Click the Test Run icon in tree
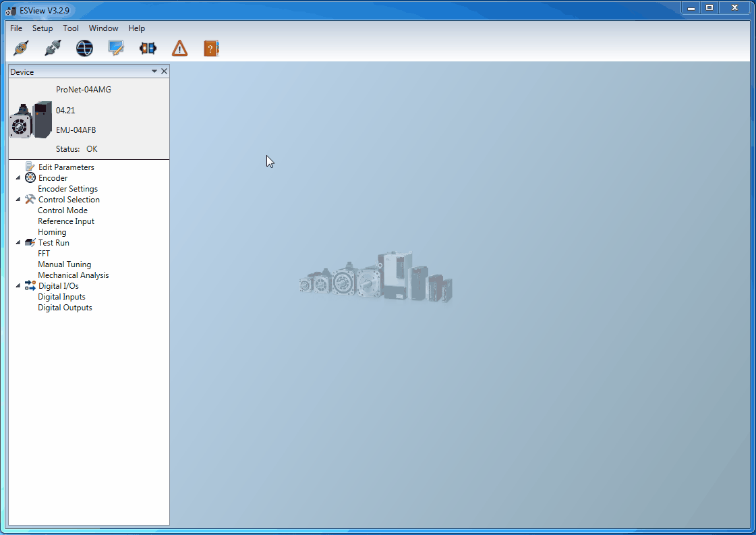The image size is (756, 535). pyautogui.click(x=30, y=243)
